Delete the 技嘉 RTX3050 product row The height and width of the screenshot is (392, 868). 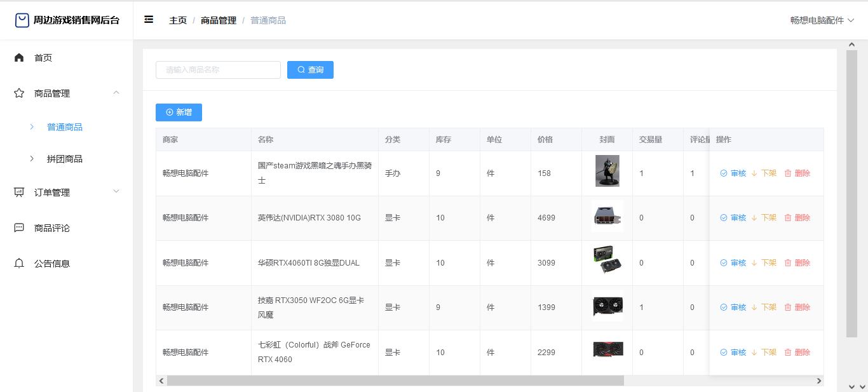pos(797,308)
